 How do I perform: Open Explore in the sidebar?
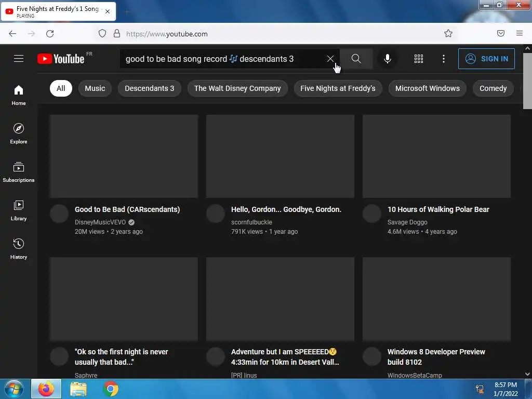pyautogui.click(x=19, y=134)
